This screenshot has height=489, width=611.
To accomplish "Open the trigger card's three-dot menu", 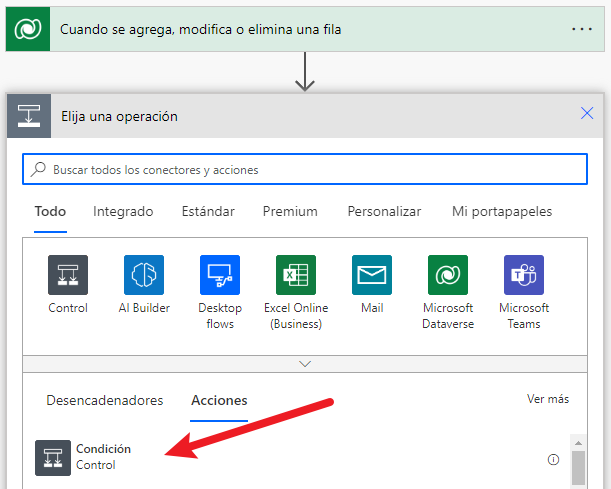I will point(582,29).
